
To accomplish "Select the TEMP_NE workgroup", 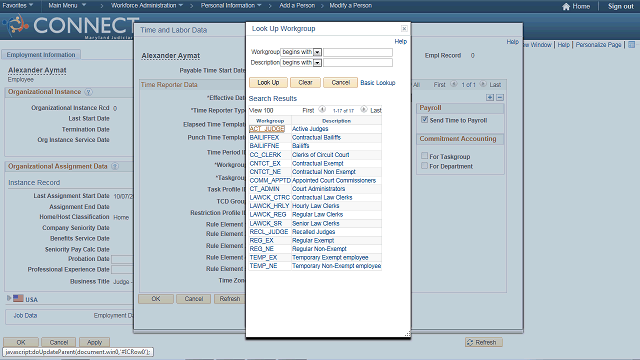I will coord(263,266).
